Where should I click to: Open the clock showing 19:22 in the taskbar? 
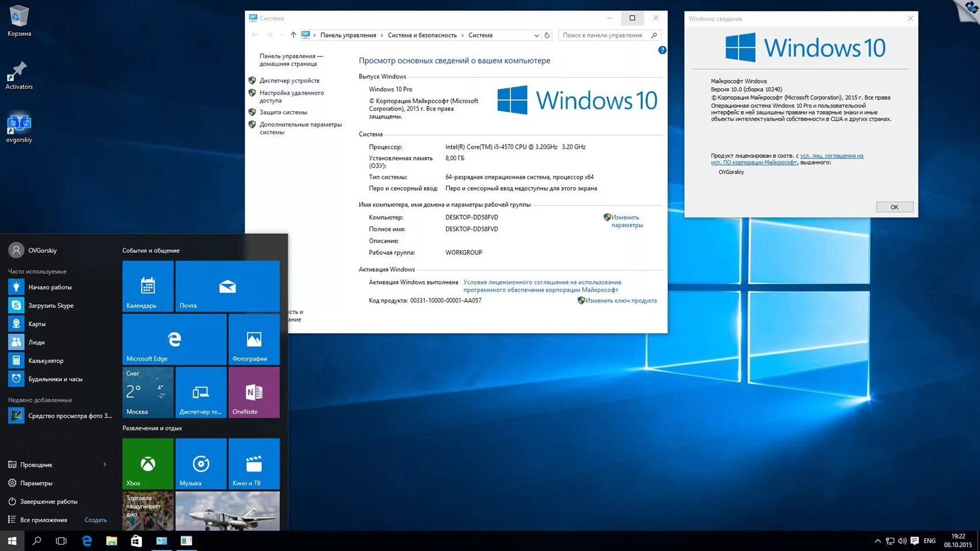click(958, 541)
